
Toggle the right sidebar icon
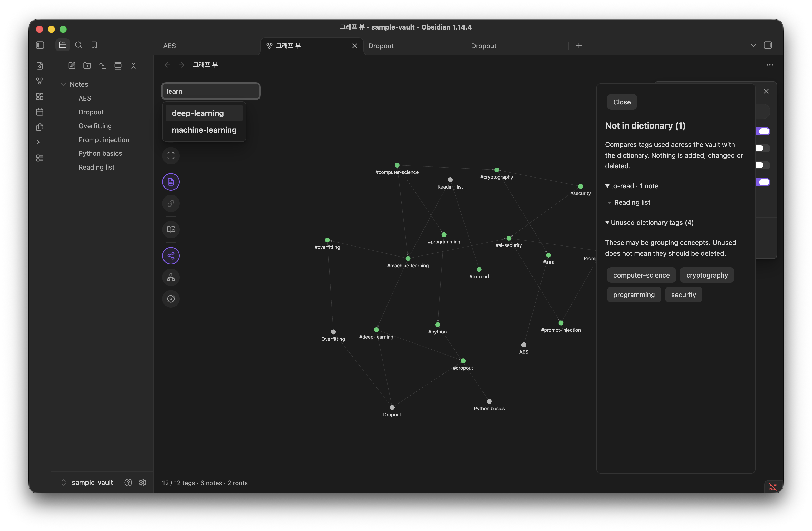768,45
